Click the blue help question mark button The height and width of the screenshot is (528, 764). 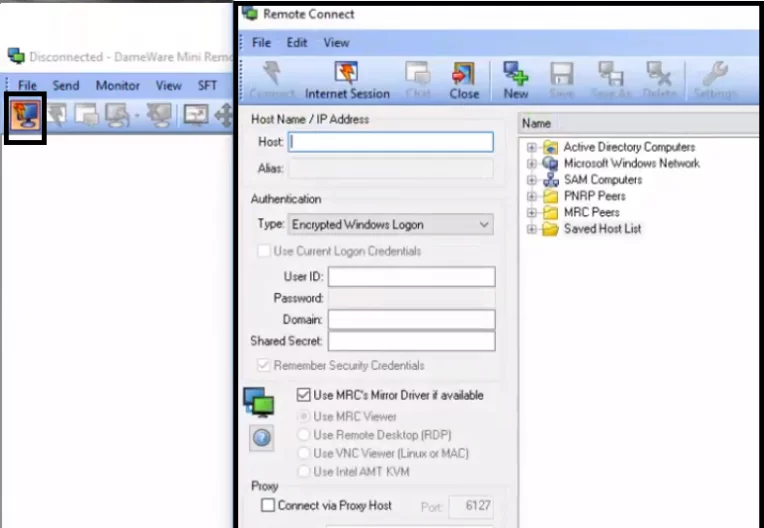pyautogui.click(x=262, y=437)
